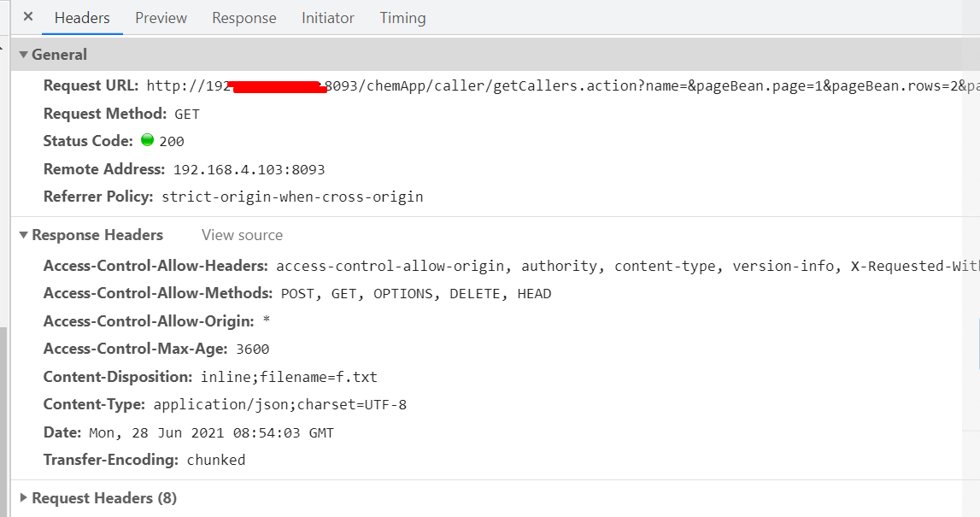
Task: Click the left vertical scrollbar
Action: point(3,422)
